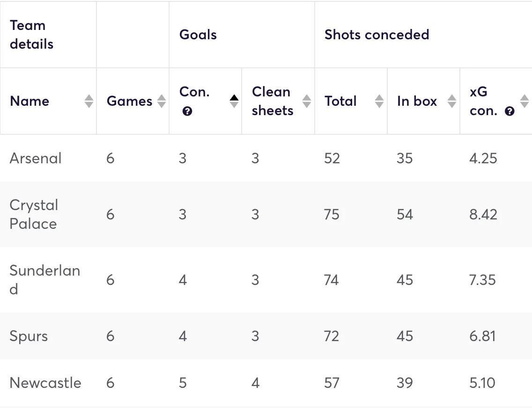Select the Spurs team name
The image size is (532, 408).
tap(29, 336)
